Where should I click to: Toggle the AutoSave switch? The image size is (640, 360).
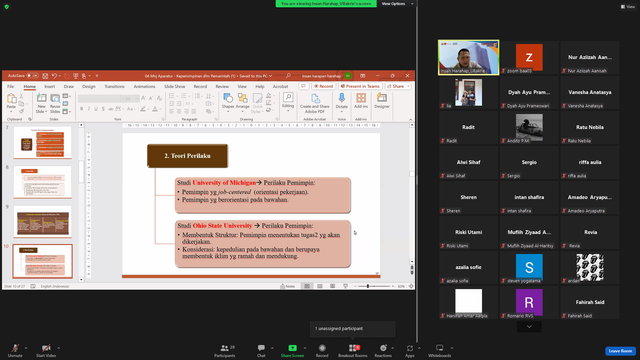(x=32, y=76)
